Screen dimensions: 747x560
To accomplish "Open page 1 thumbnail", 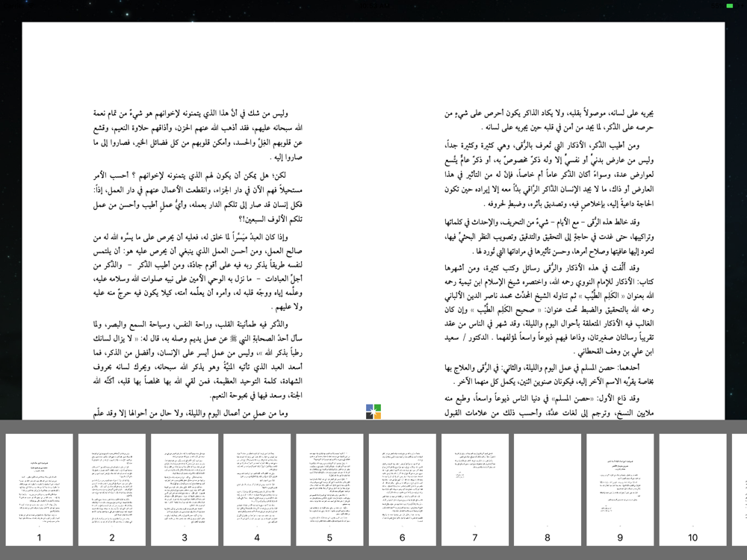I will (x=39, y=490).
